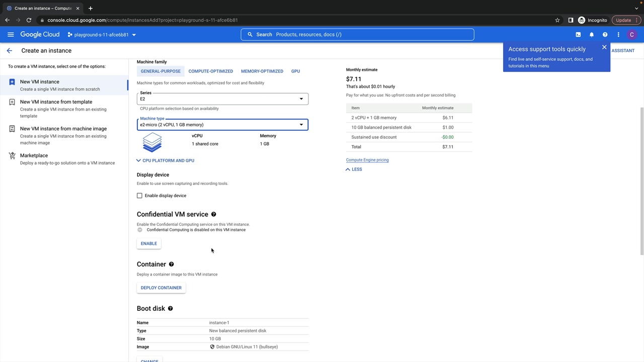The width and height of the screenshot is (644, 362).
Task: Click the Enable Confidential VM button
Action: pos(149,243)
